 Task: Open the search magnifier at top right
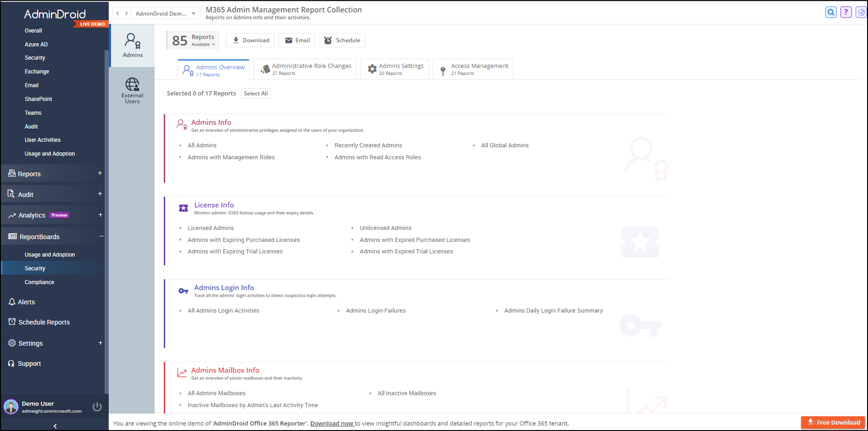tap(831, 12)
